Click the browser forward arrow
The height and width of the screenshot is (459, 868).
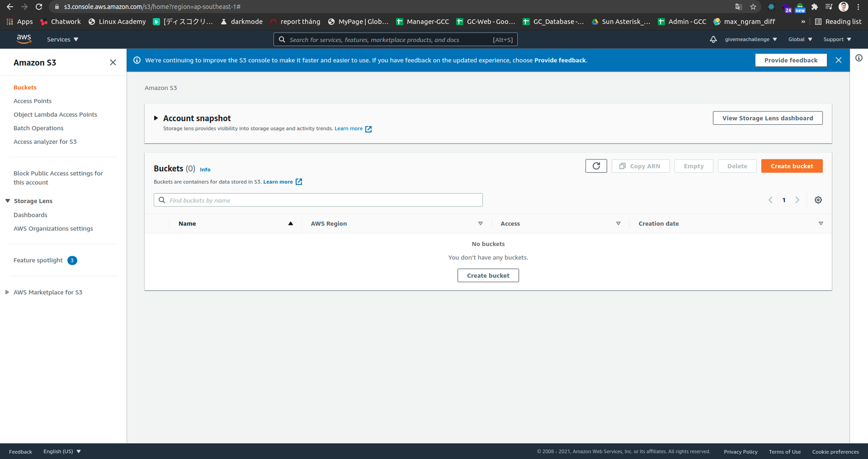tap(24, 7)
